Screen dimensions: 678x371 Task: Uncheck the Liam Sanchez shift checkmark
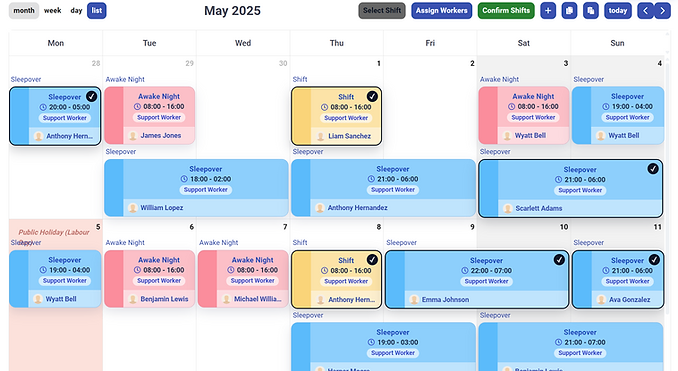(372, 96)
